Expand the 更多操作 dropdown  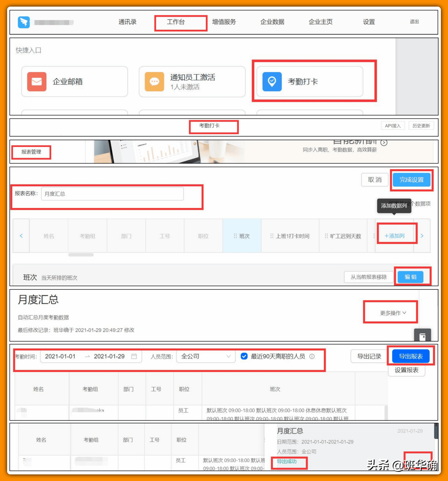(x=393, y=313)
